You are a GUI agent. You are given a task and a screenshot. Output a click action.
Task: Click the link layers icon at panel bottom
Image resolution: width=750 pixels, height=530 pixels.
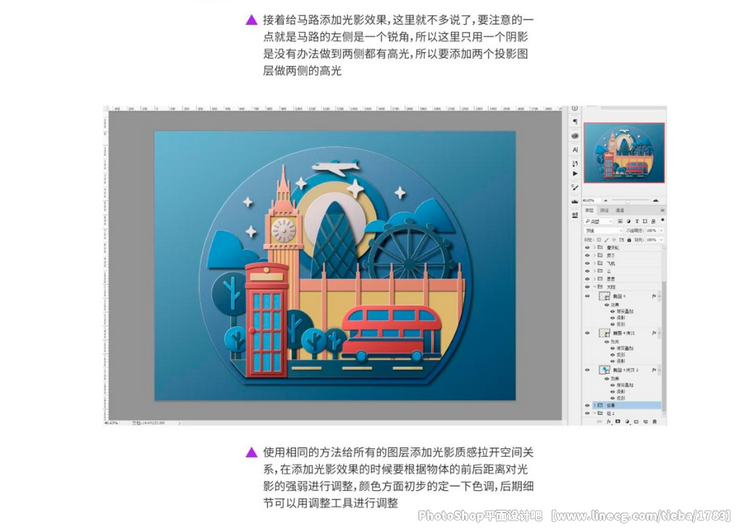599,421
